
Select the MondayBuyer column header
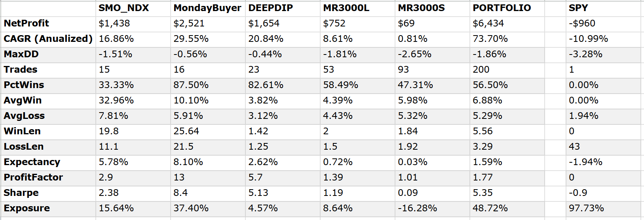(207, 8)
